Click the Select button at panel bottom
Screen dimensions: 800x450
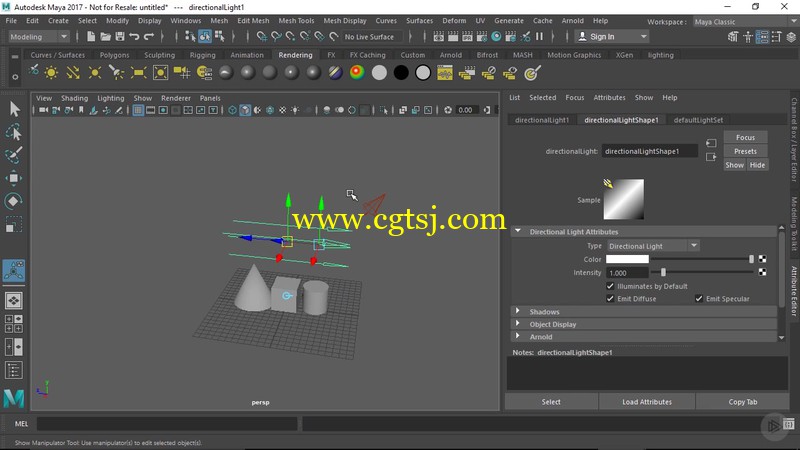click(x=551, y=402)
